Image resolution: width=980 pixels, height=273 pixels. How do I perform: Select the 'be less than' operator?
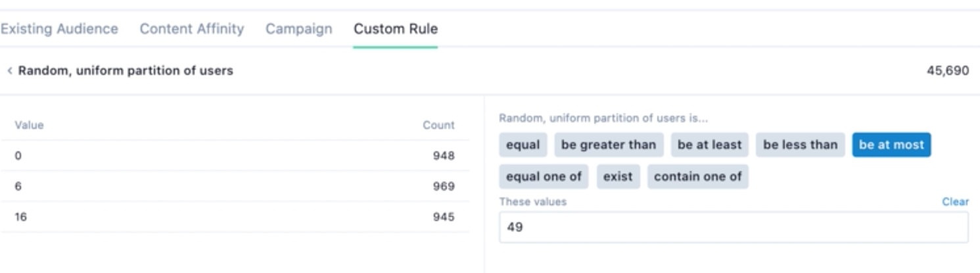click(800, 145)
